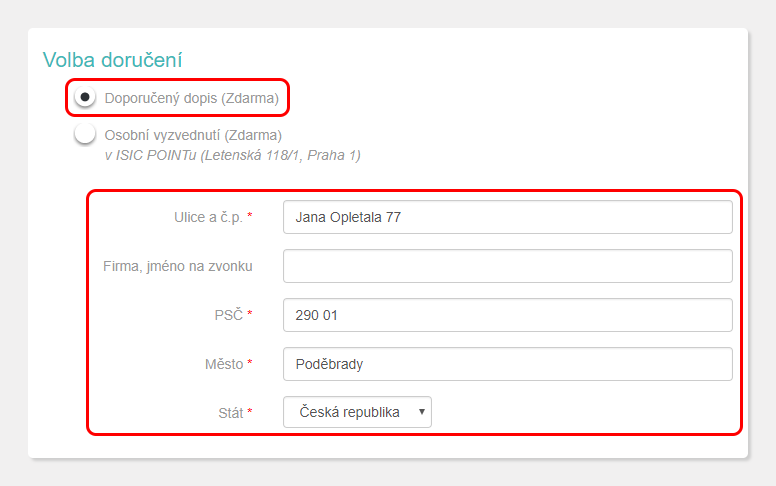Click the 'Město' field label
776x486 pixels.
point(224,364)
